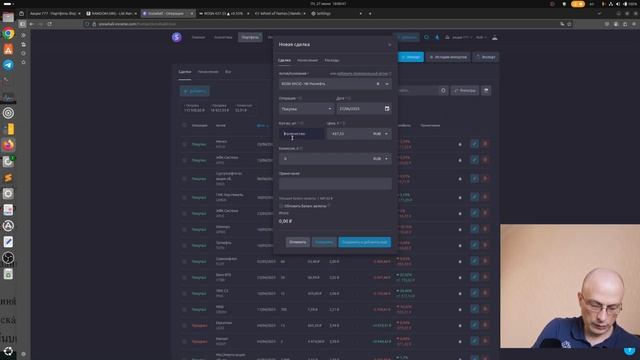Viewport: 640px width, 360px height.
Task: Click the Экспорт button
Action: (x=485, y=57)
